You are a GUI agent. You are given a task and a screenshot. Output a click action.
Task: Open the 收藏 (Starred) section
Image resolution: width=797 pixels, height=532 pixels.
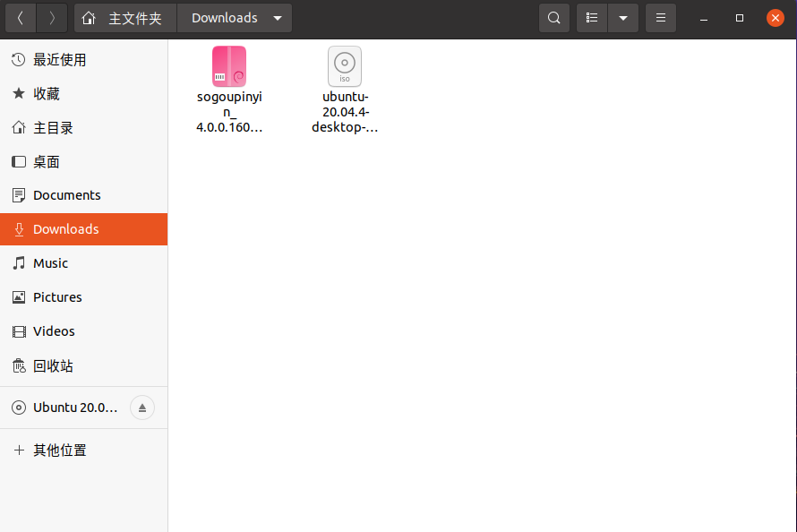[49, 93]
